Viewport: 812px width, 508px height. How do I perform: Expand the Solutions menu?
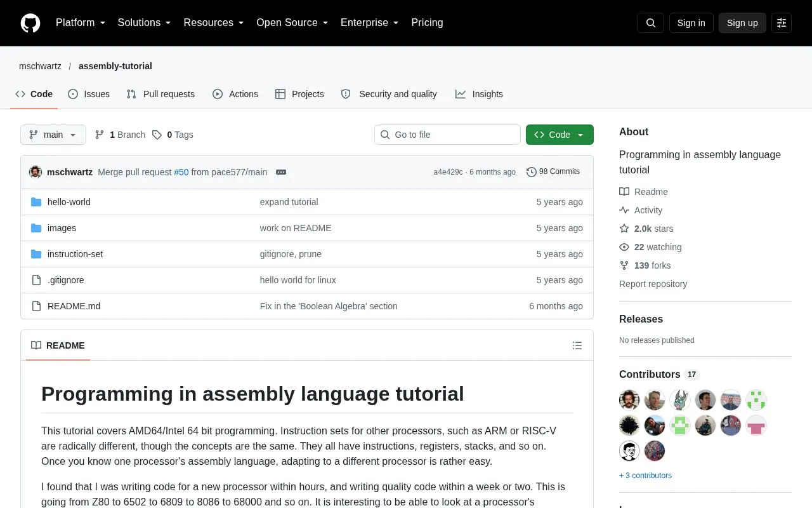(x=144, y=23)
